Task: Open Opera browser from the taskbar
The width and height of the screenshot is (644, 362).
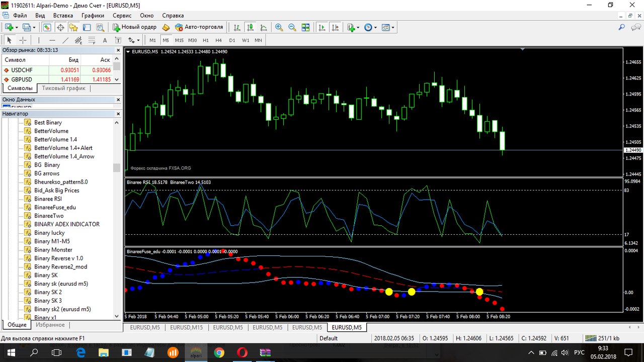Action: tap(242, 353)
